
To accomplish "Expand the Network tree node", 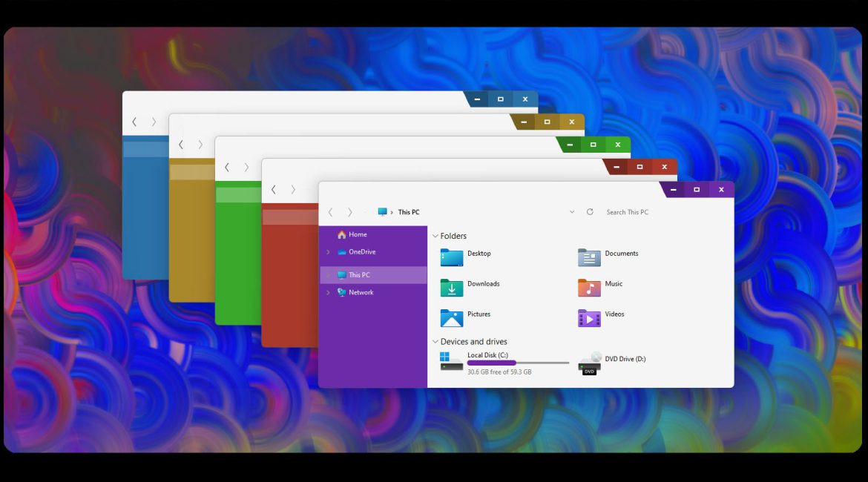I will click(328, 292).
